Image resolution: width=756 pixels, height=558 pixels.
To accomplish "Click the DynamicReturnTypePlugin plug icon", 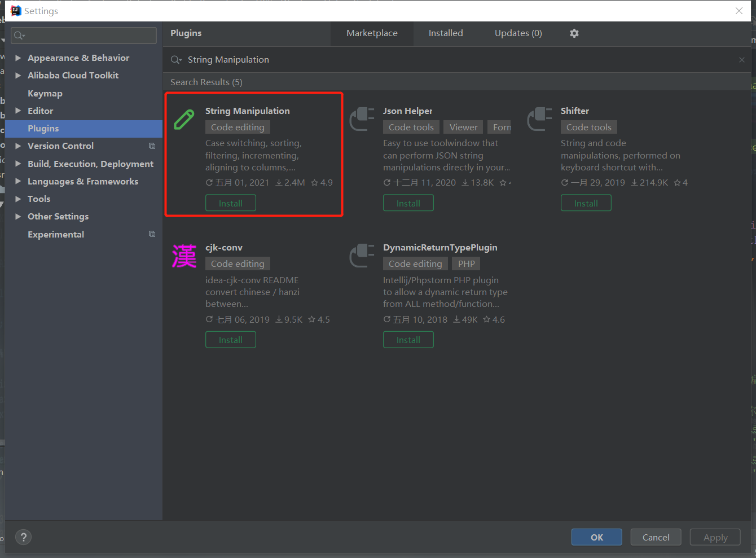I will (x=362, y=256).
